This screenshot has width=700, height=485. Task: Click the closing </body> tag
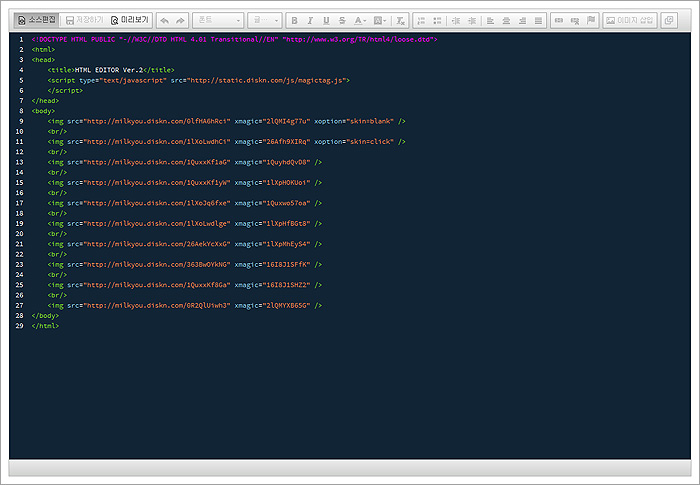45,316
